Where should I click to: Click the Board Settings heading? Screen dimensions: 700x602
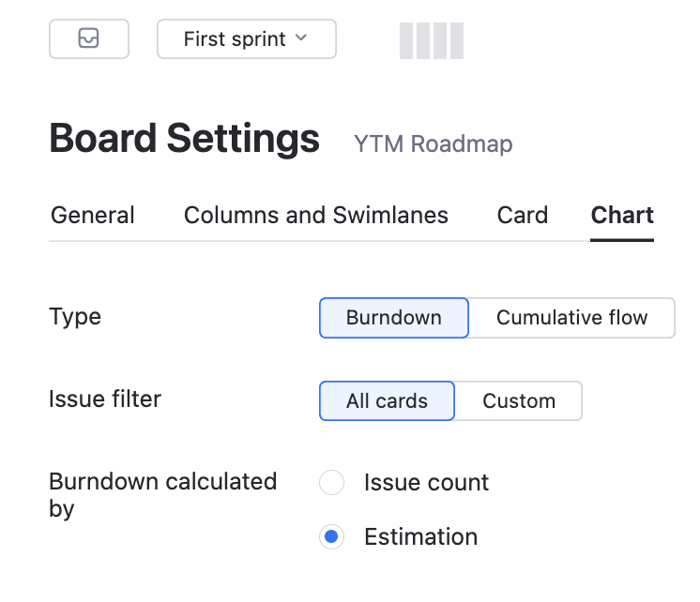tap(184, 140)
